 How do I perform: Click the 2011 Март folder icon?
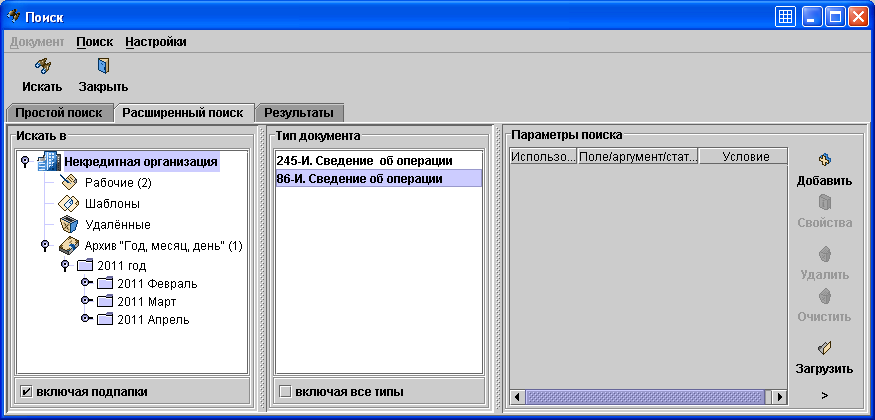click(x=105, y=301)
